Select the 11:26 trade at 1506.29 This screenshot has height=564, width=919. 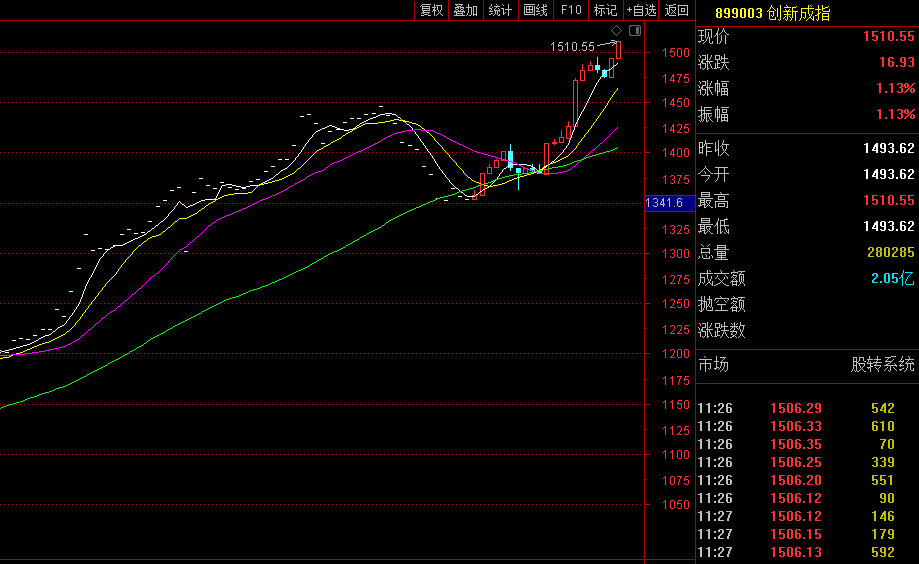pyautogui.click(x=805, y=408)
